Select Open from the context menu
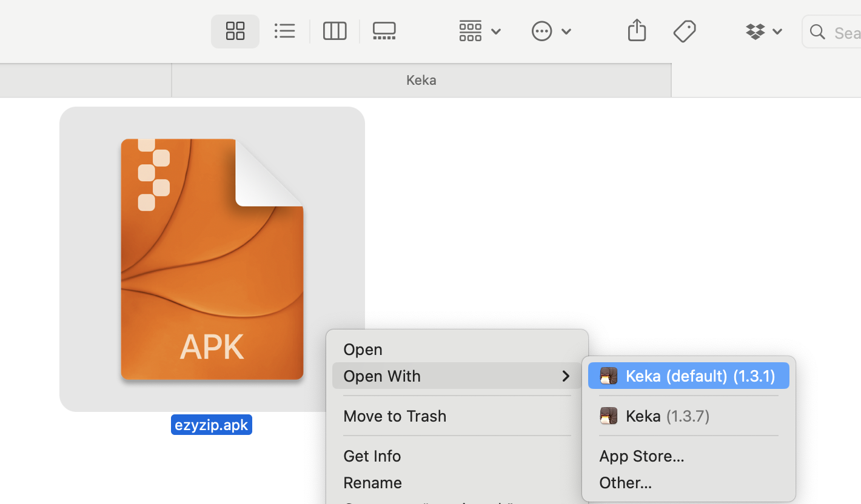 [362, 349]
